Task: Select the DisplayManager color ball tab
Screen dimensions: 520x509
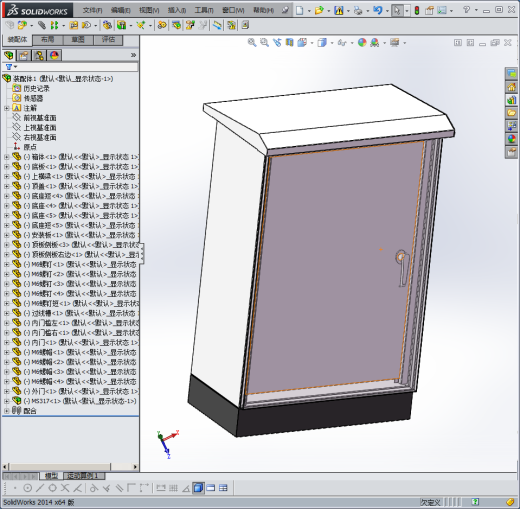Action: 54,55
